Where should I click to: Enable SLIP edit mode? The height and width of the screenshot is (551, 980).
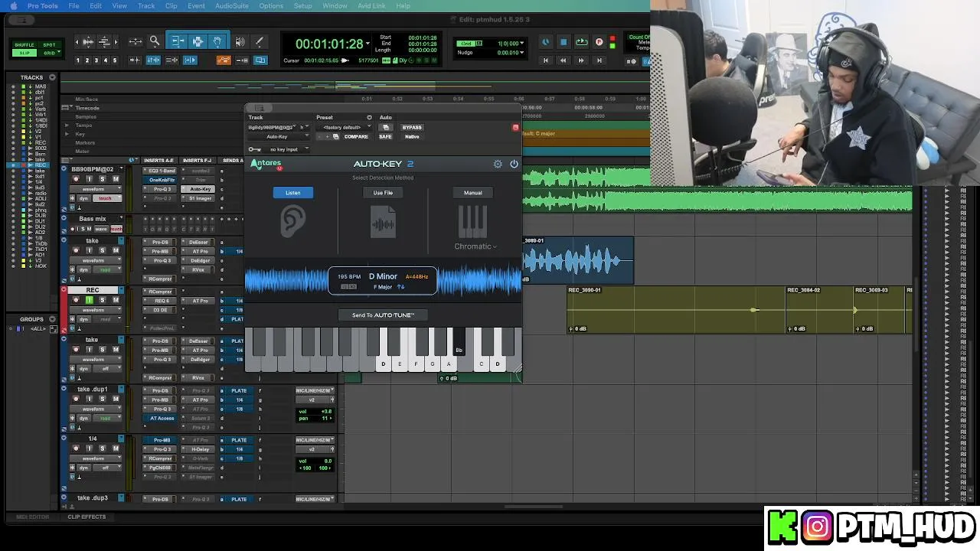(24, 53)
